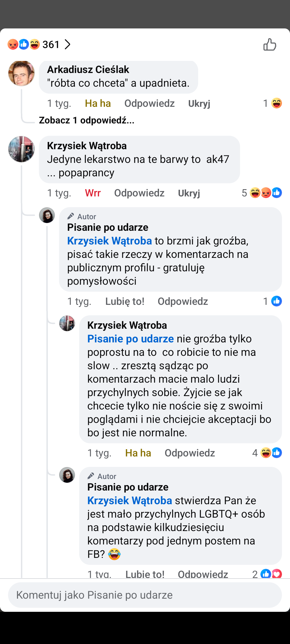Toggle 'Ha ha' reaction on Arkadiusz's comment
290x644 pixels.
click(98, 103)
